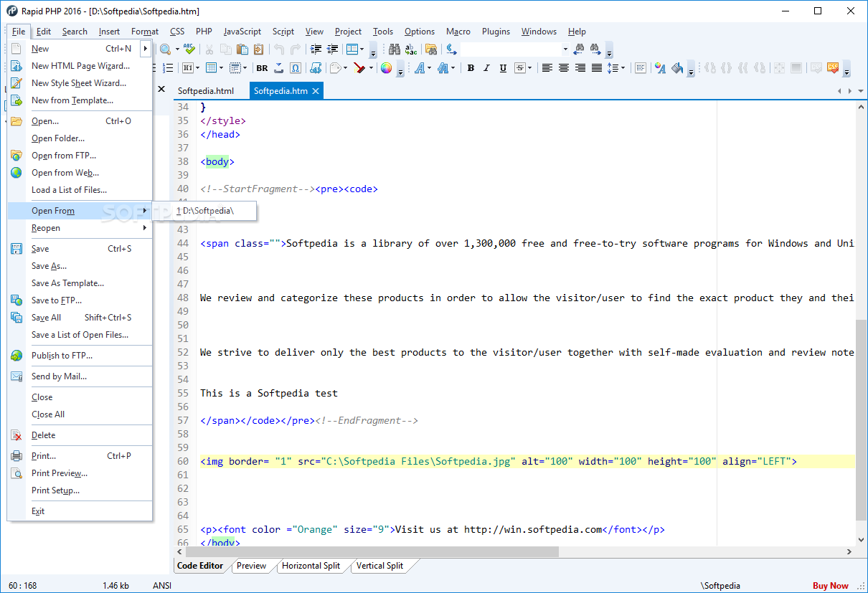Click the editor's horizontal scrollbar thumb
The height and width of the screenshot is (593, 868).
click(x=373, y=551)
